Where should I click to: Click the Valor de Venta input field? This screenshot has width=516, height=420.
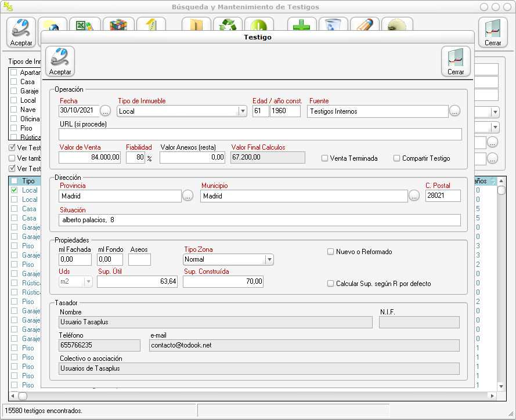[90, 157]
